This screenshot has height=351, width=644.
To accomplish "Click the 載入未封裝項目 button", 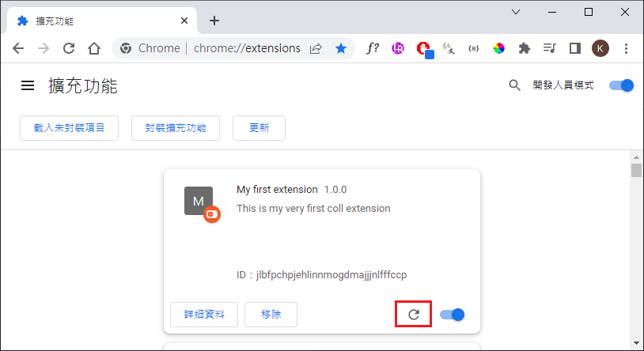I will pos(69,127).
